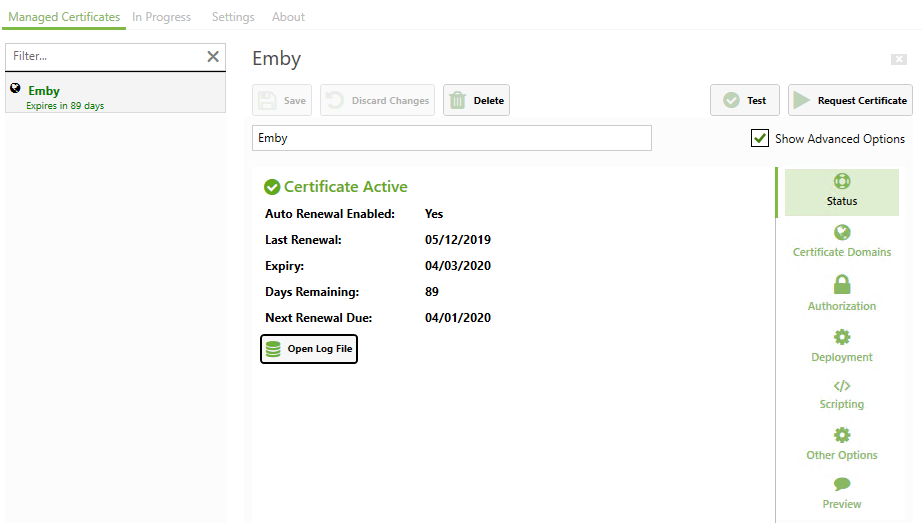Click the Save button
This screenshot has height=523, width=922.
coord(282,100)
